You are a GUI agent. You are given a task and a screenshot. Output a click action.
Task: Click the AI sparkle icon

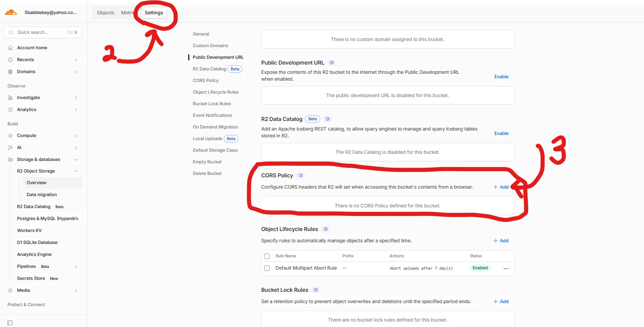pos(10,148)
